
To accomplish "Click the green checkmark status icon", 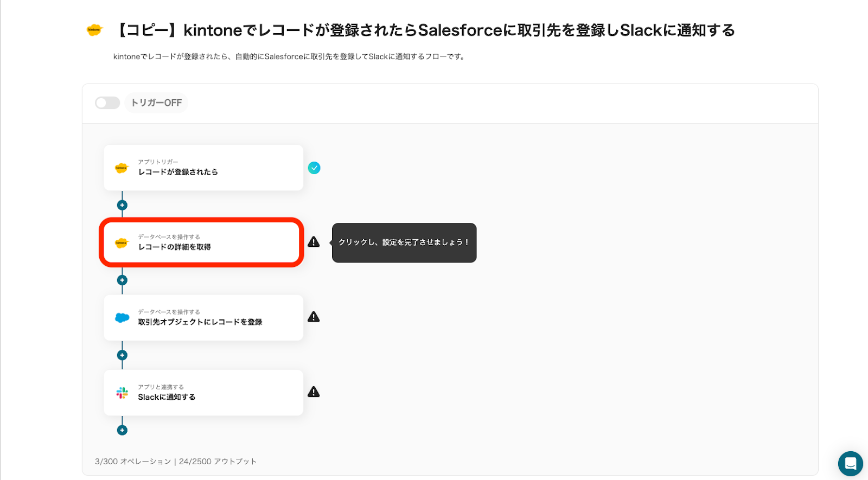I will [x=314, y=168].
